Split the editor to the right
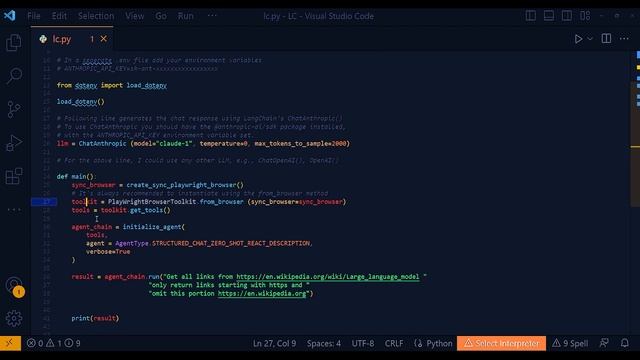This screenshot has width=640, height=360. [x=606, y=39]
